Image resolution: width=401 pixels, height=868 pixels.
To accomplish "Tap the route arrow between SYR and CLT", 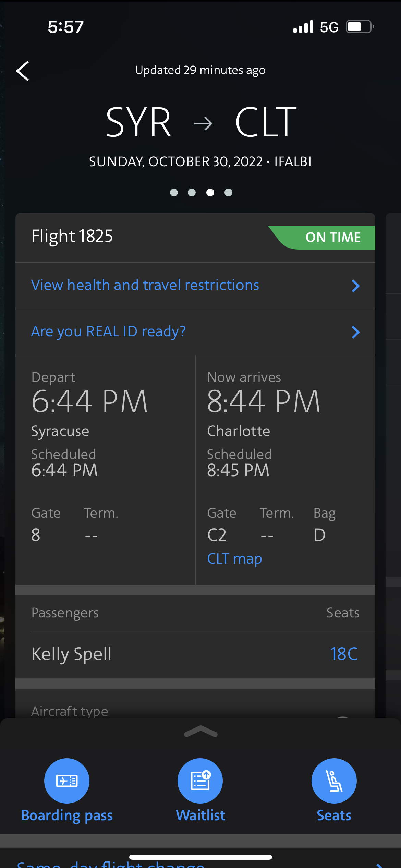I will tap(203, 123).
